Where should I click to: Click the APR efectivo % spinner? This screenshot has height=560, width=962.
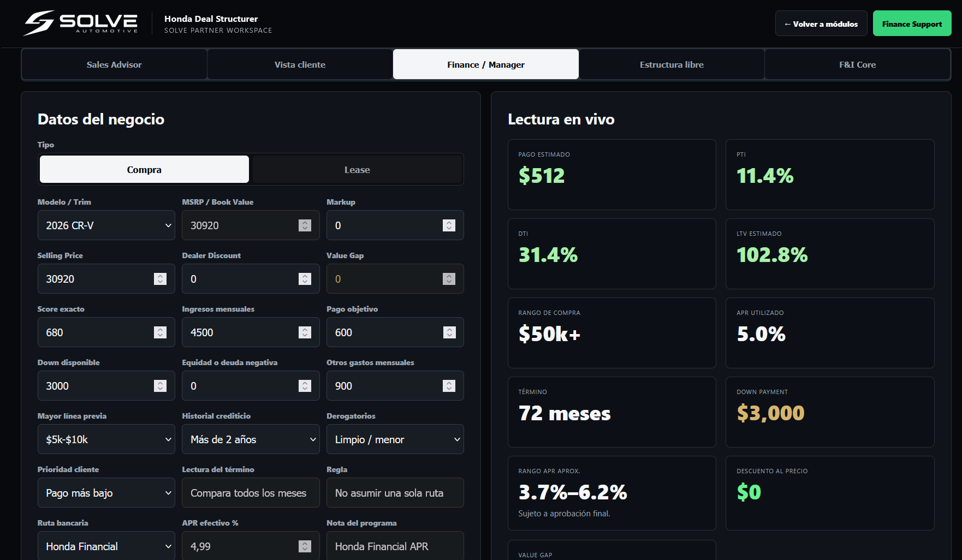click(x=305, y=546)
